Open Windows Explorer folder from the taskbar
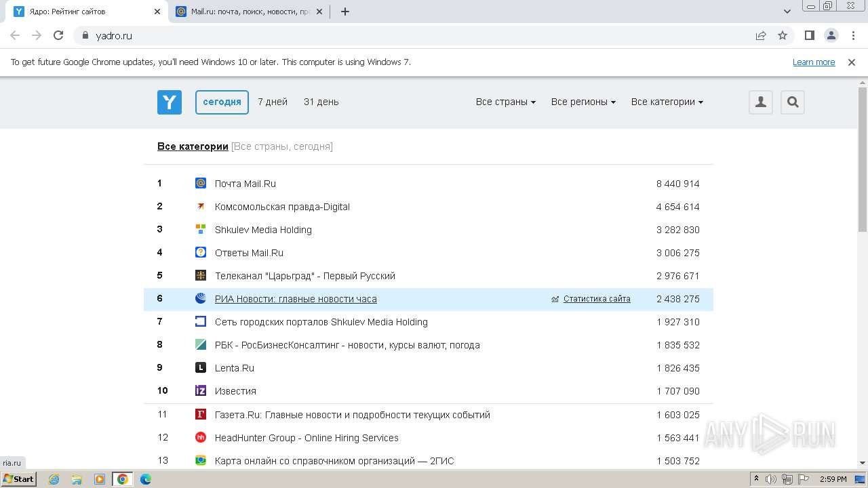This screenshot has width=868, height=488. point(77,479)
